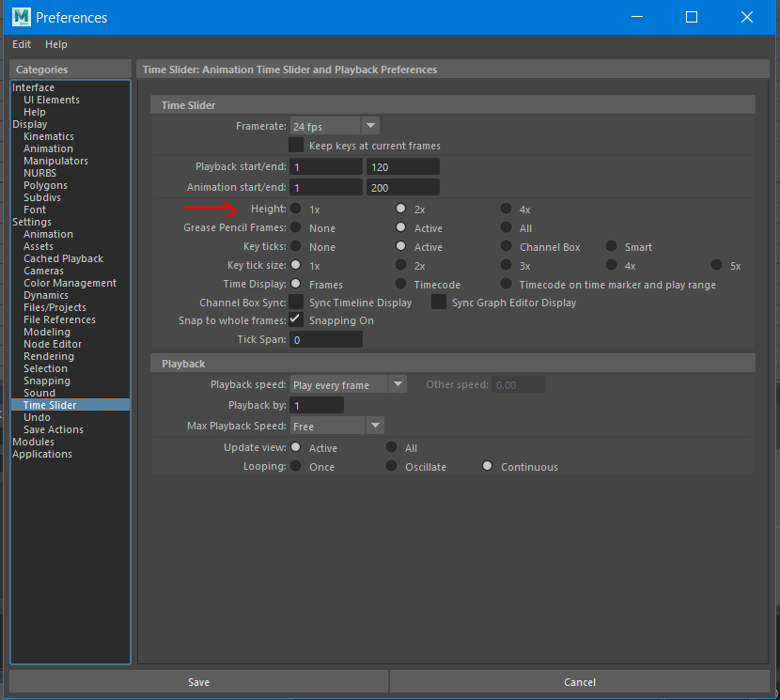Open the Help menu
The image size is (780, 700).
[56, 44]
